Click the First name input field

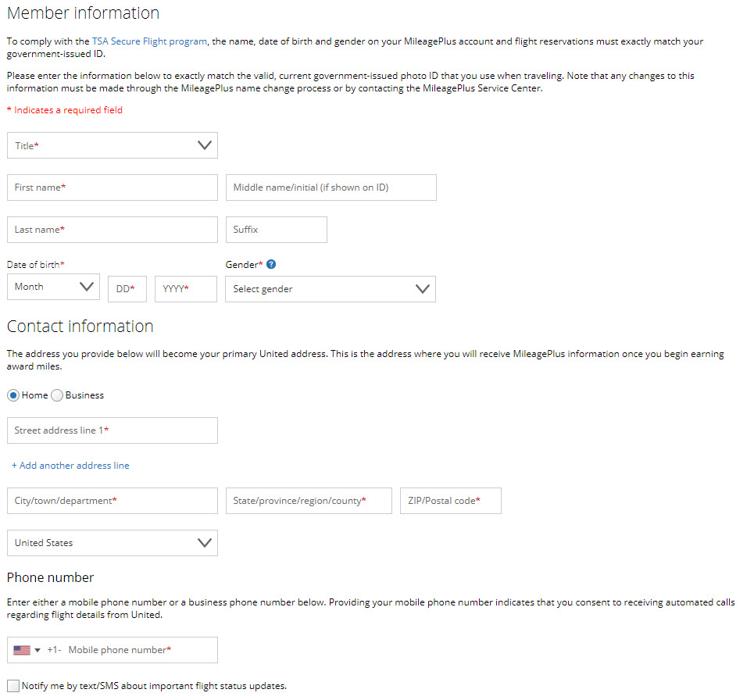[x=113, y=187]
